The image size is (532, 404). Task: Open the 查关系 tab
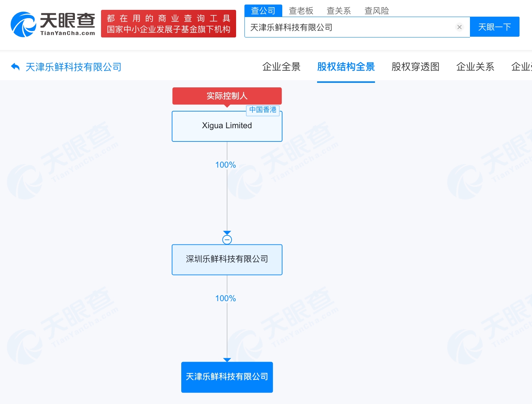(339, 10)
